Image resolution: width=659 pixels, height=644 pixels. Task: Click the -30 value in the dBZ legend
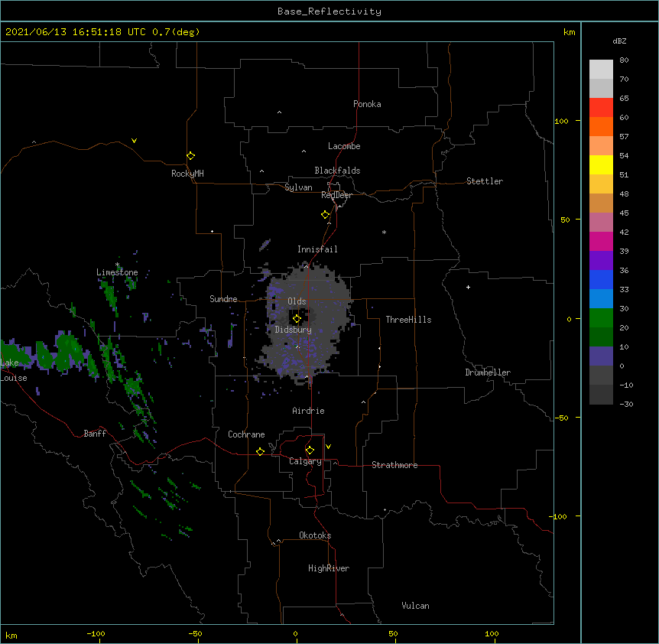(x=626, y=404)
